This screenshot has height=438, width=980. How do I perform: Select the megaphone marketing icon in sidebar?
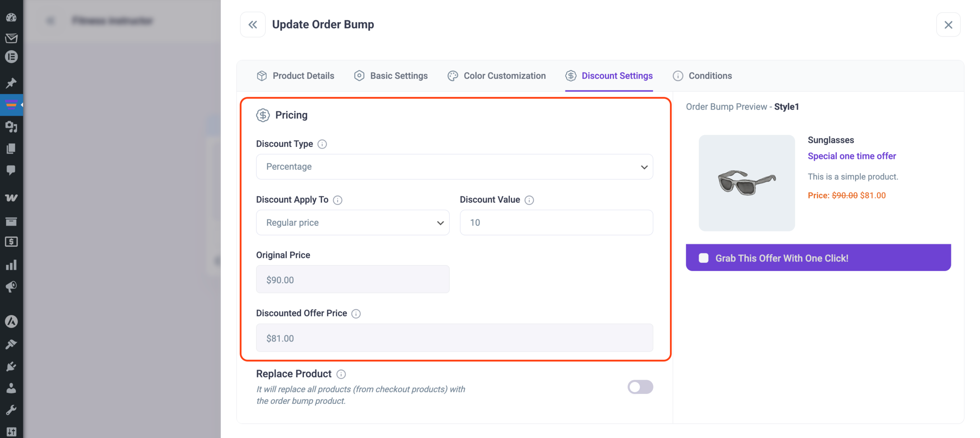11,287
